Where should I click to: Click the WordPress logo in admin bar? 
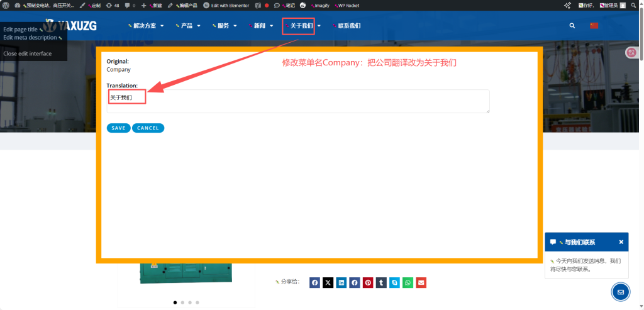[x=6, y=5]
